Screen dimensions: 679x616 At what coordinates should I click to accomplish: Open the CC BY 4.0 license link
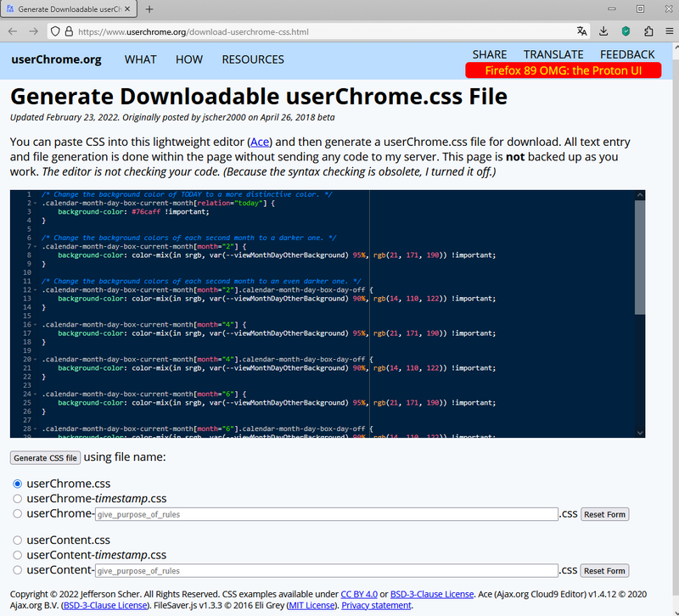[359, 594]
